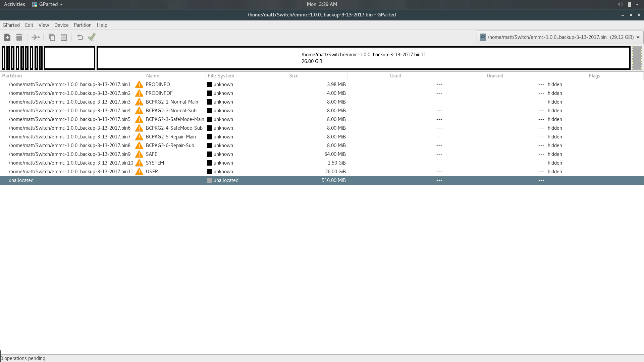The width and height of the screenshot is (644, 362).
Task: Open the Device menu
Action: [x=61, y=25]
